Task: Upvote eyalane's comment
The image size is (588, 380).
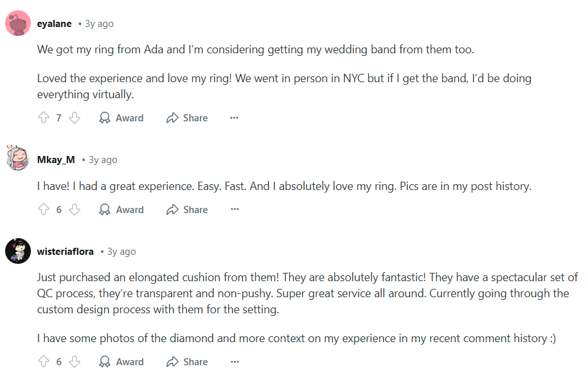Action: click(44, 118)
